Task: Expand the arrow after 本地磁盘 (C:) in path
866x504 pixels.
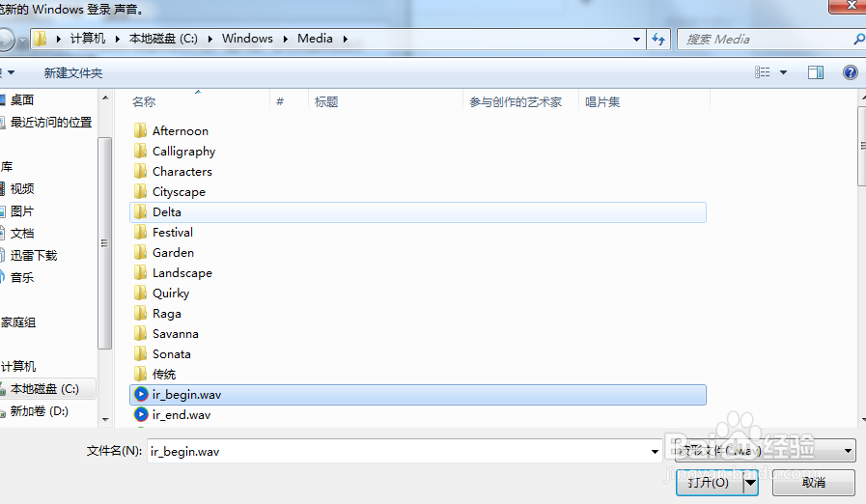Action: coord(210,39)
